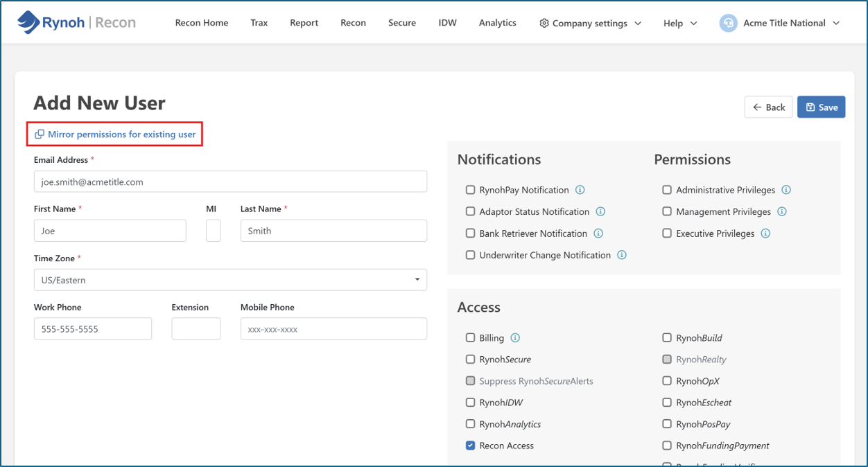Click info icon next to Bank Retriever Notification
868x467 pixels.
598,233
